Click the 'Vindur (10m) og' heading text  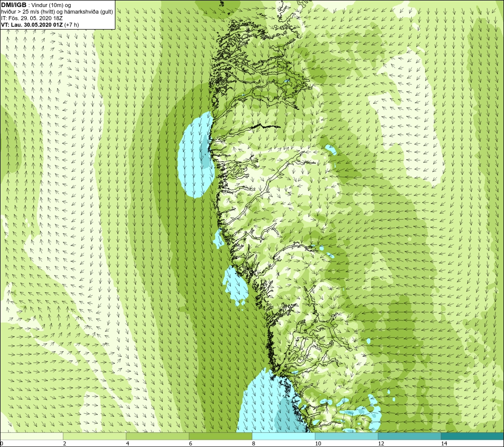pos(52,6)
